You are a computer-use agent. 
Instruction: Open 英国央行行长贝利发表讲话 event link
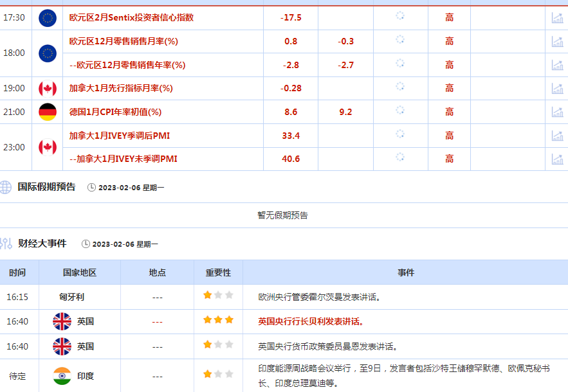pos(310,321)
